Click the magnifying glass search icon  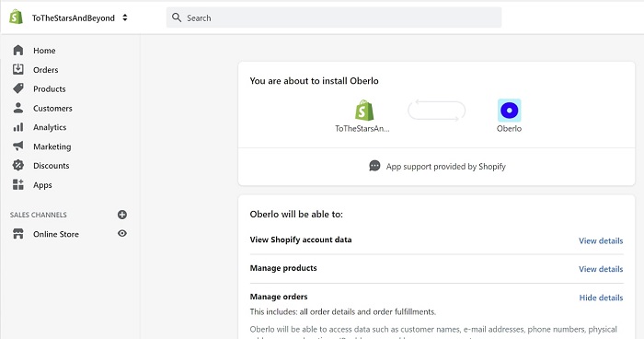click(x=177, y=18)
